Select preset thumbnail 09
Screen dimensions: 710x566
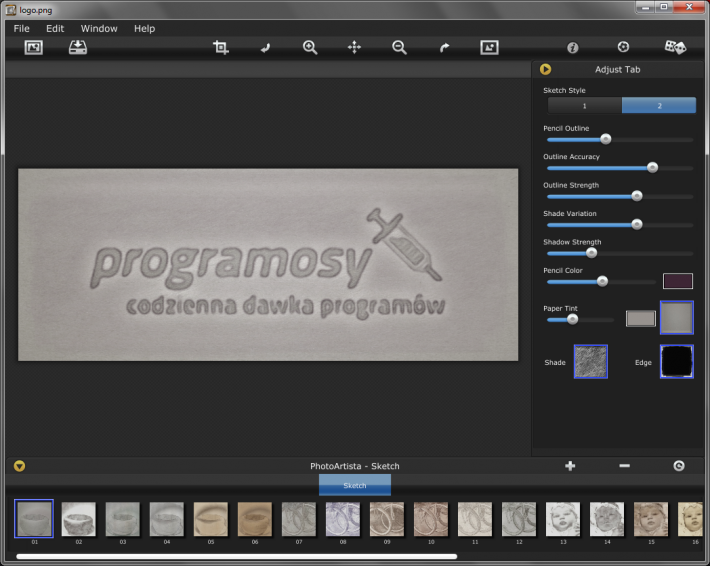click(387, 519)
